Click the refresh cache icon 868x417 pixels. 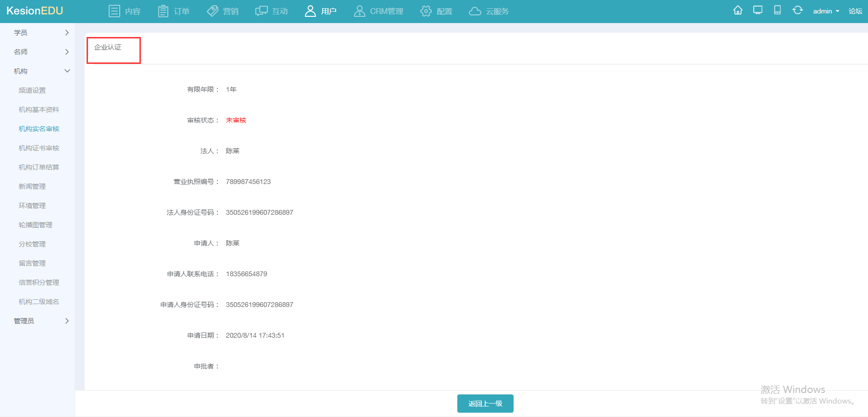coord(797,11)
